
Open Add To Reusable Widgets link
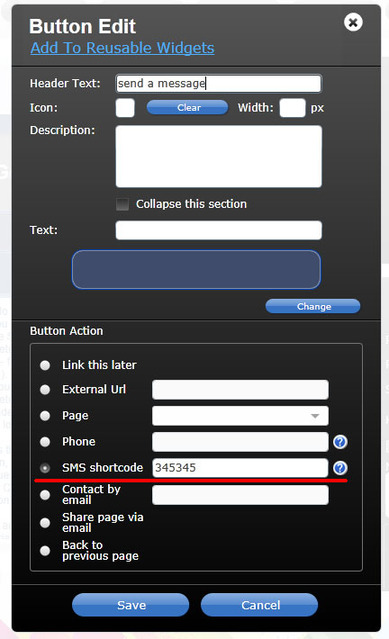(122, 48)
